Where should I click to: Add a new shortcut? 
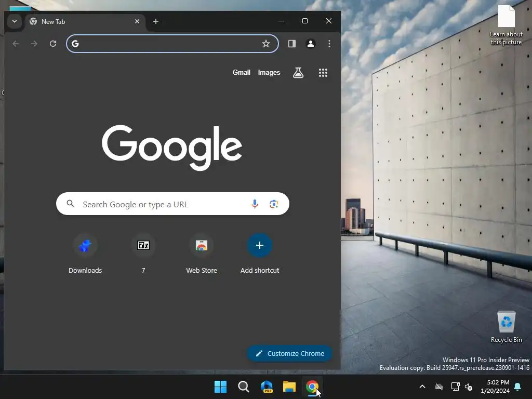tap(260, 254)
